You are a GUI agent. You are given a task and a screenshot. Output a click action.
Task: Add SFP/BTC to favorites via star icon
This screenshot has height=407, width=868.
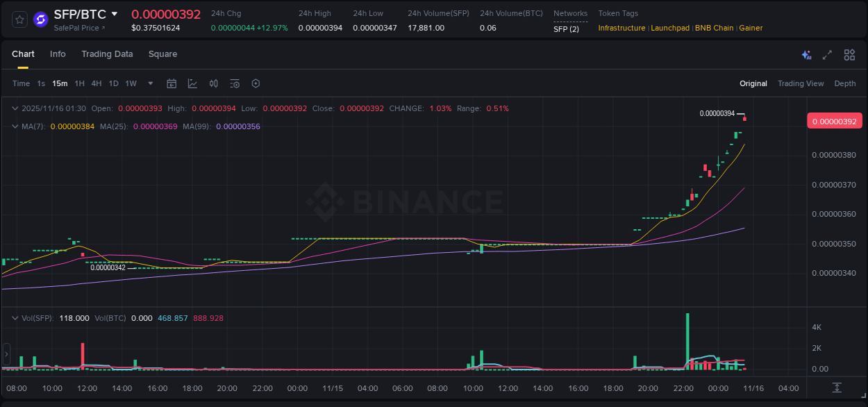(19, 19)
